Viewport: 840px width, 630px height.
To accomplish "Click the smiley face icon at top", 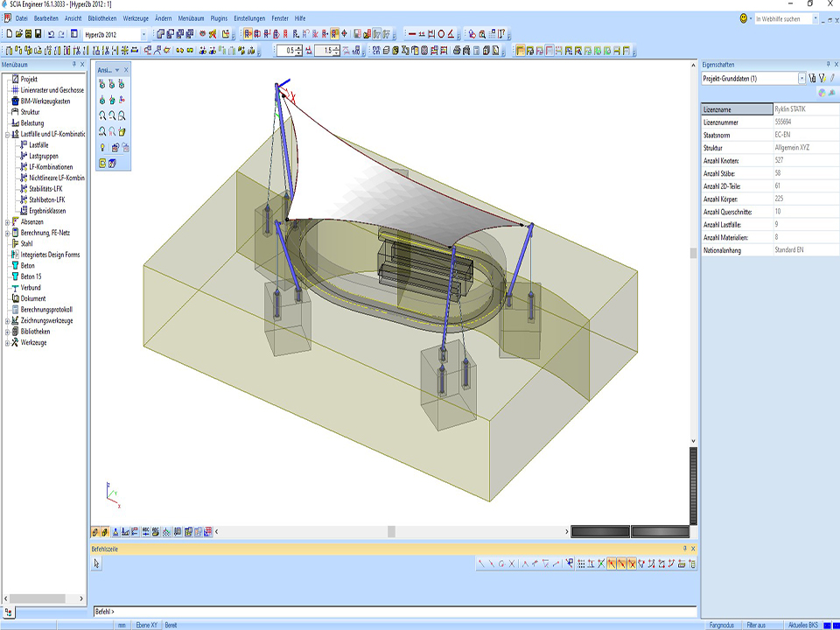I will (745, 18).
